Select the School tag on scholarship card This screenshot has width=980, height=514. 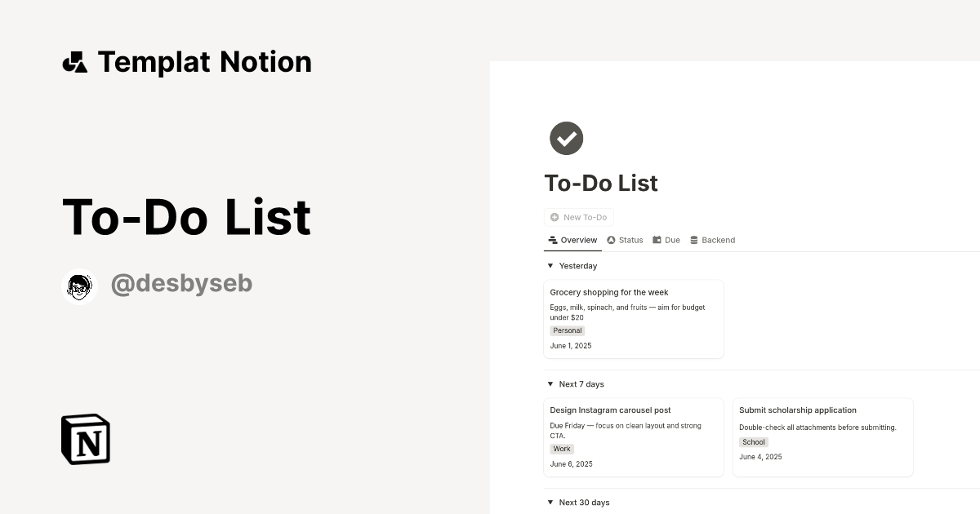tap(753, 441)
